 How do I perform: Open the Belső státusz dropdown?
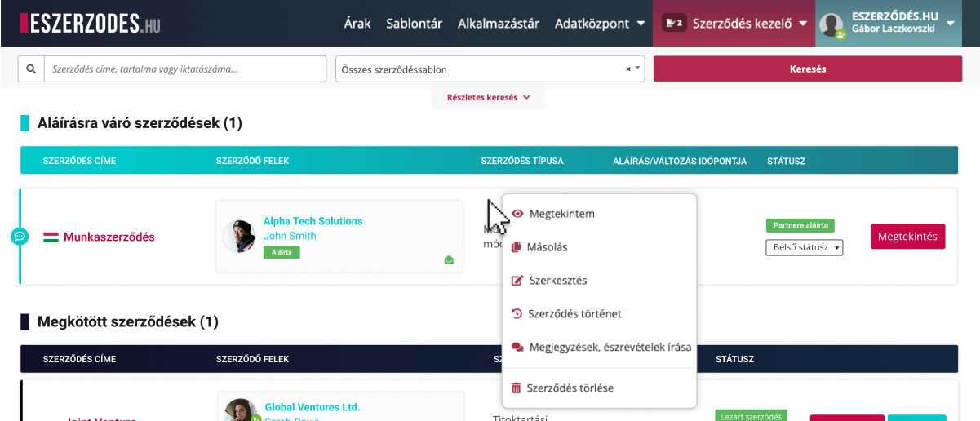point(804,247)
